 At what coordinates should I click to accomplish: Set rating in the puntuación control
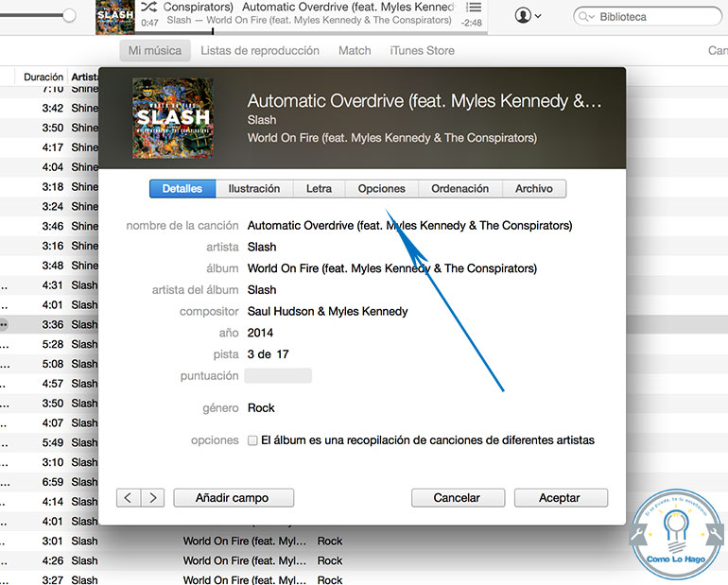click(x=278, y=376)
